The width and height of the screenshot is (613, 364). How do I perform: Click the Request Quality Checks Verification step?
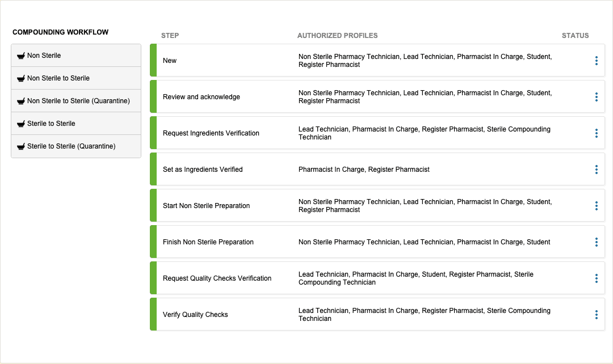217,278
